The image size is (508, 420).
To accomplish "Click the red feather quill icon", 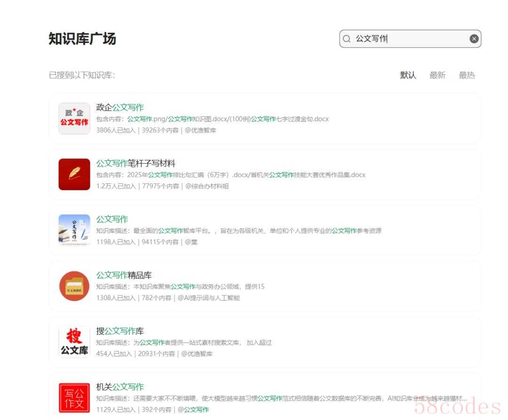I will (74, 174).
